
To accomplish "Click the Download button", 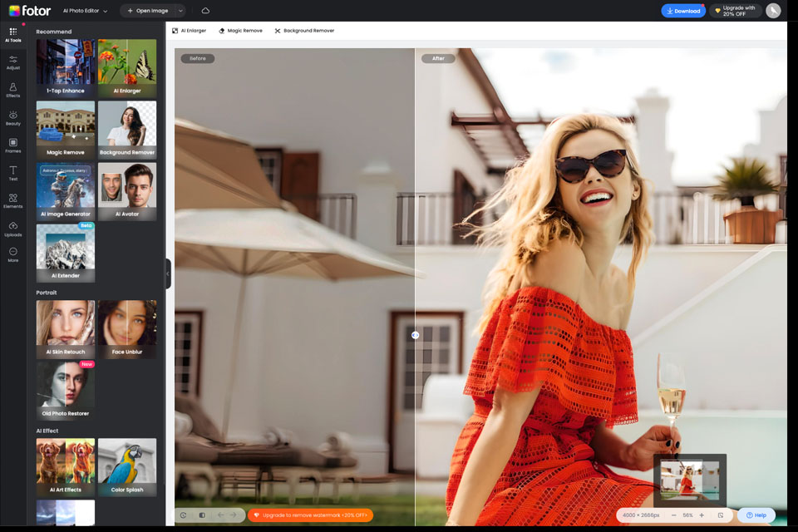I will (683, 11).
